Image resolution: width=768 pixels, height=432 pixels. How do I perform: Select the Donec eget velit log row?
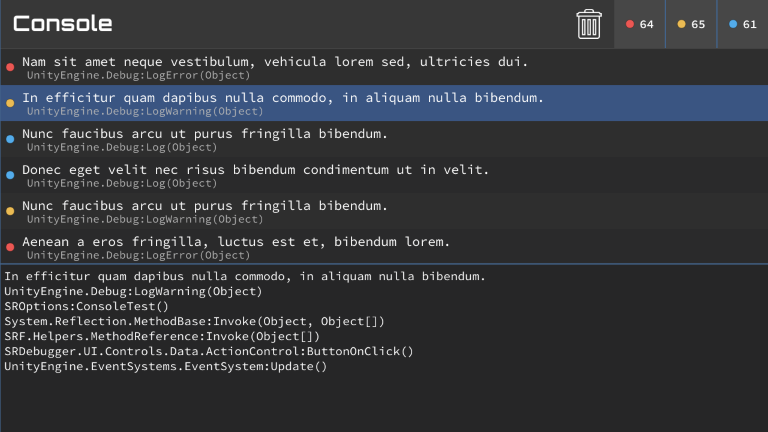click(x=384, y=175)
